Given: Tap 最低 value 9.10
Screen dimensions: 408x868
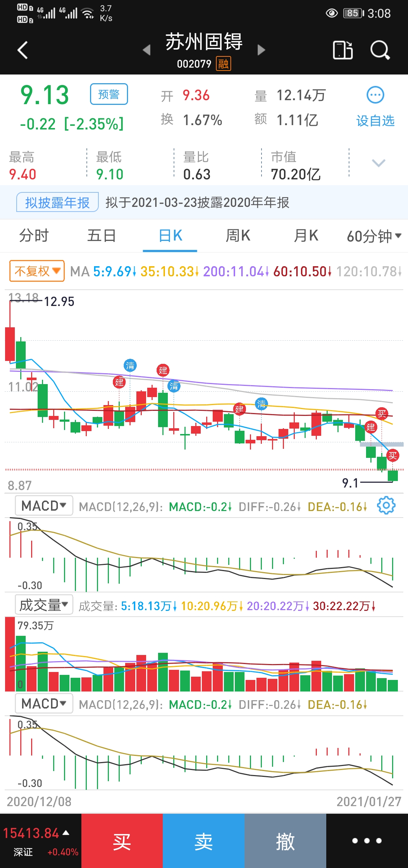Looking at the screenshot, I should 110,174.
